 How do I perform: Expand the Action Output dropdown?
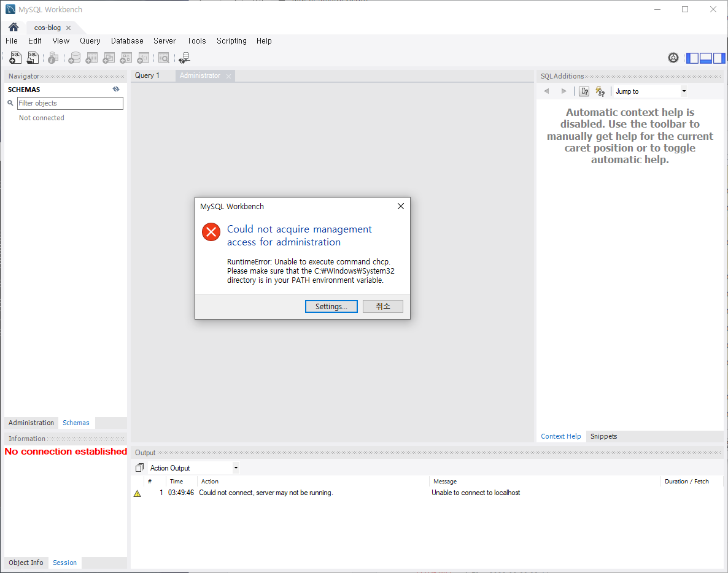[x=236, y=467]
